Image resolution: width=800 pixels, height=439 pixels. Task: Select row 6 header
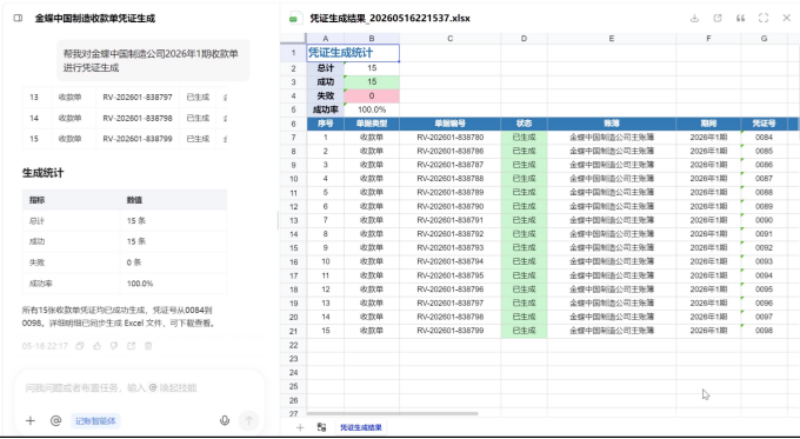coord(293,124)
